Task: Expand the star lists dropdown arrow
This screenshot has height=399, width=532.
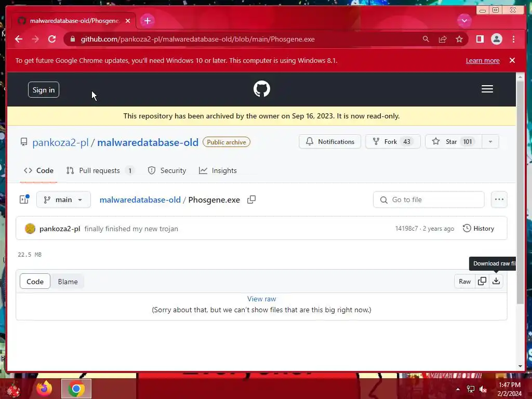Action: click(490, 141)
